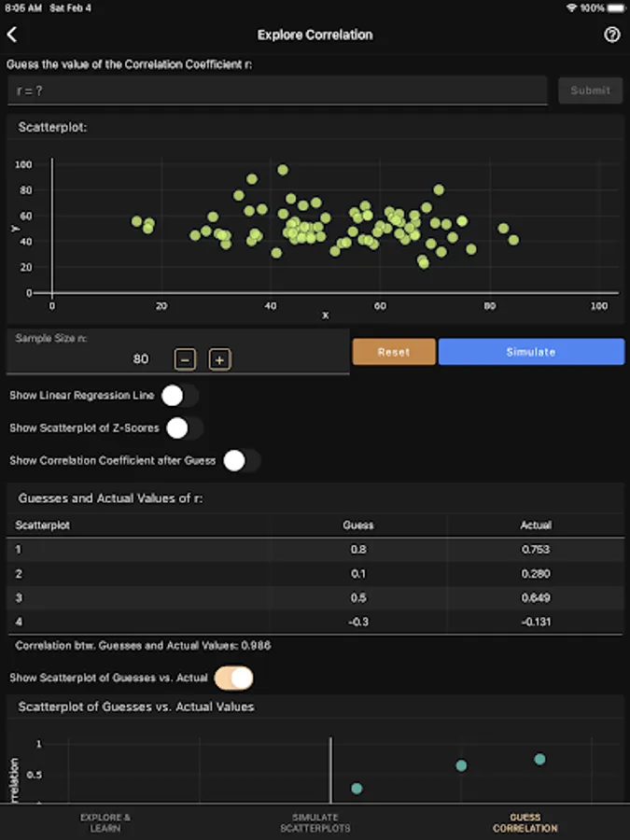Screen dimensions: 630x840
Task: Focus the r = ? input field
Action: [277, 91]
